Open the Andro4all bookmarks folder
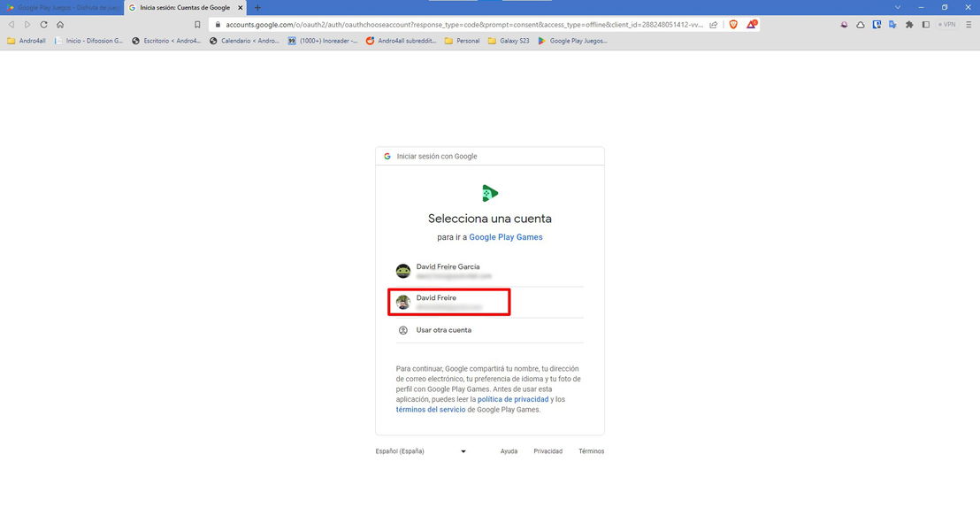This screenshot has height=531, width=980. [x=27, y=41]
